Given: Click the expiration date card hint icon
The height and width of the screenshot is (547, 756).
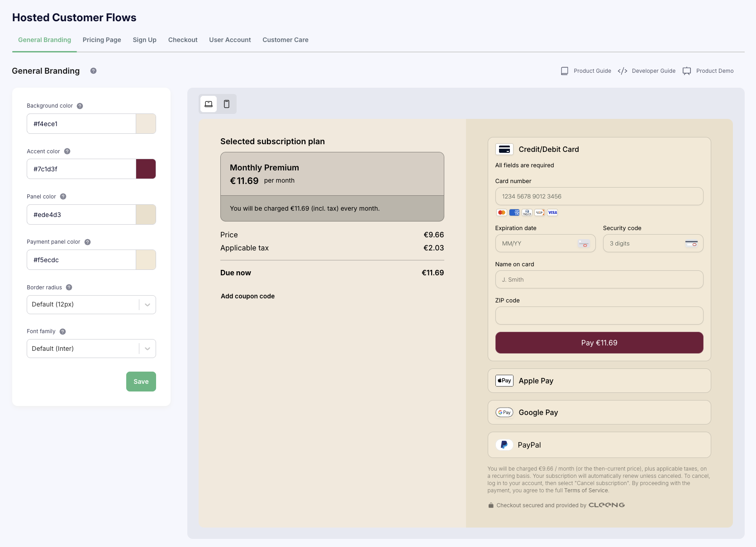Looking at the screenshot, I should pos(584,244).
